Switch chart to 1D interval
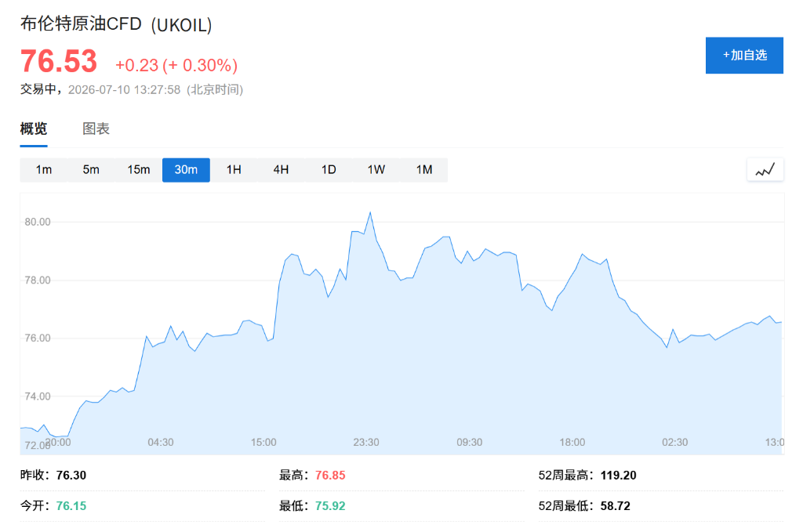This screenshot has height=532, width=803. (329, 170)
